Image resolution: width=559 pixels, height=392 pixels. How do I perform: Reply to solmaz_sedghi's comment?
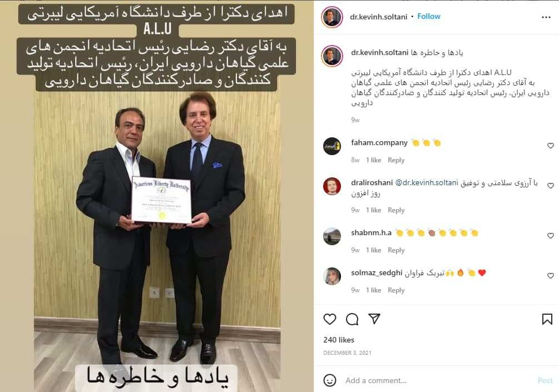tap(396, 290)
